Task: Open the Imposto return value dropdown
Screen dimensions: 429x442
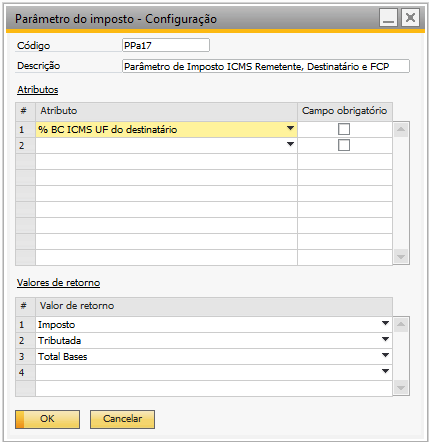Action: click(385, 323)
